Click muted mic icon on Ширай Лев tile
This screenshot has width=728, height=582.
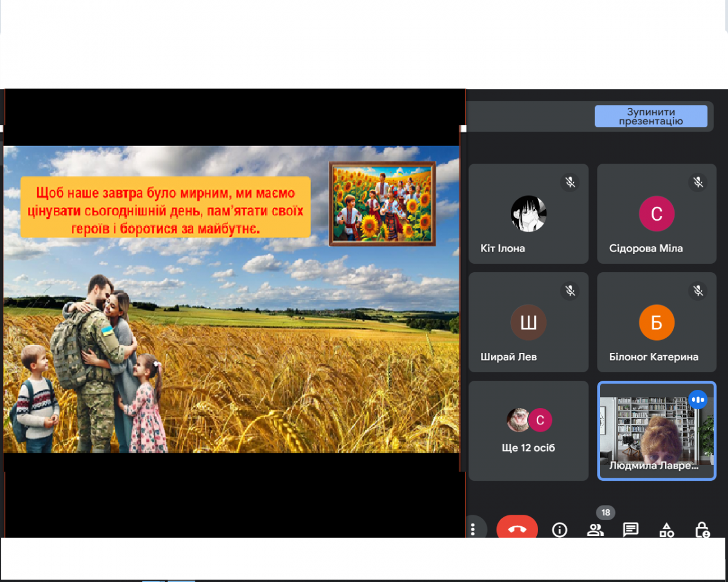point(570,290)
